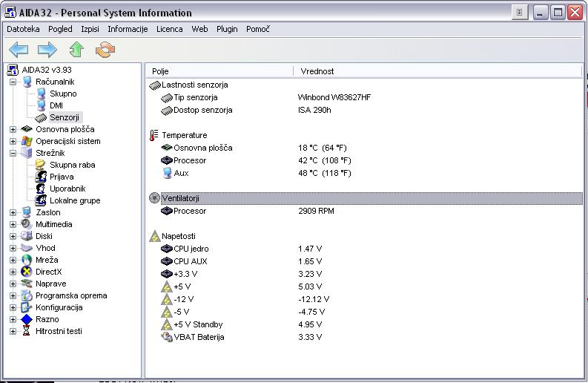Click the Osnovna plošča motherboard icon in tree
The image size is (588, 383).
pyautogui.click(x=27, y=129)
